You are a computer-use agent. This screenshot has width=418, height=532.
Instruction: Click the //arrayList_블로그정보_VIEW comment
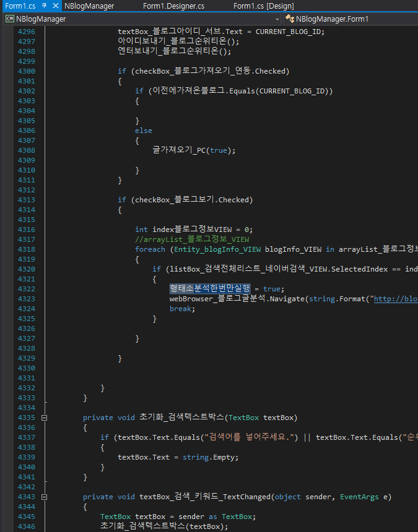click(x=192, y=239)
